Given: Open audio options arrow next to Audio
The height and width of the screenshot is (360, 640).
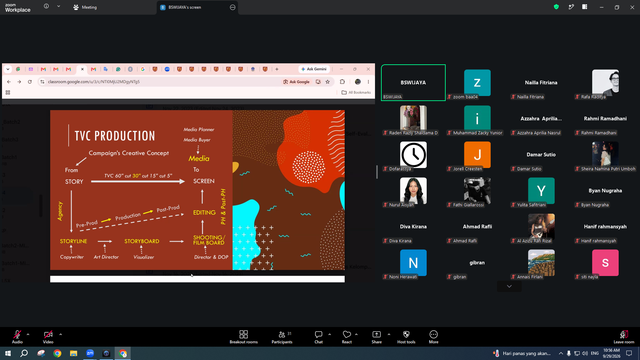Looking at the screenshot, I should [28, 334].
